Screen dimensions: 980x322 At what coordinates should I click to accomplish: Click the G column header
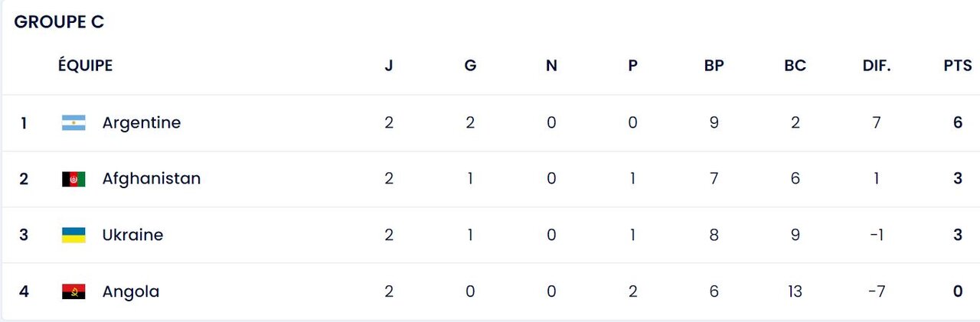[470, 66]
